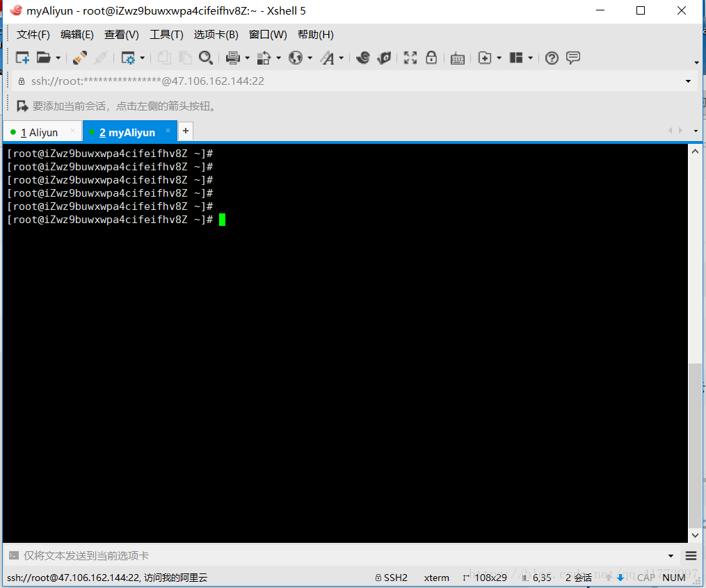Image resolution: width=706 pixels, height=588 pixels.
Task: Click the keyboard mapping icon
Action: (x=458, y=58)
